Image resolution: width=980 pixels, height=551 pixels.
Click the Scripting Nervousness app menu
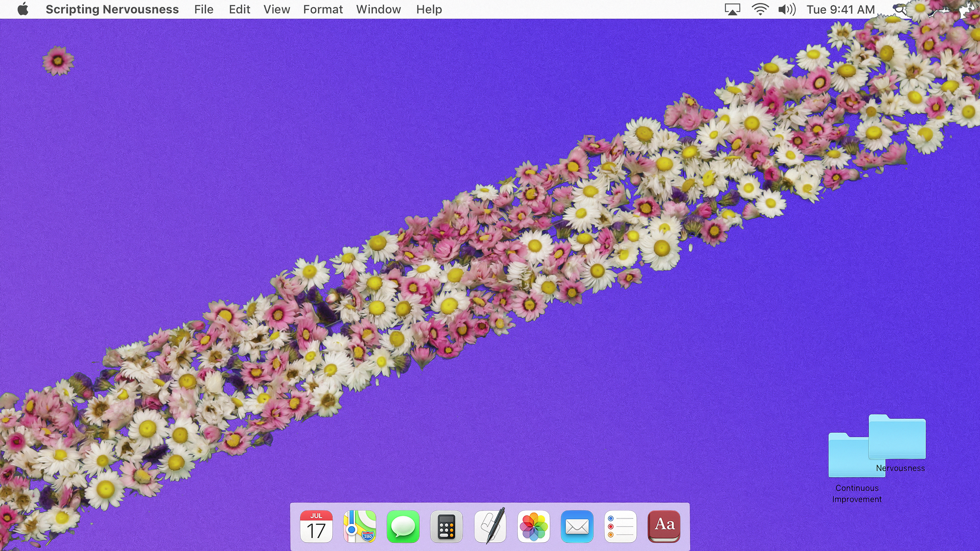(x=112, y=10)
